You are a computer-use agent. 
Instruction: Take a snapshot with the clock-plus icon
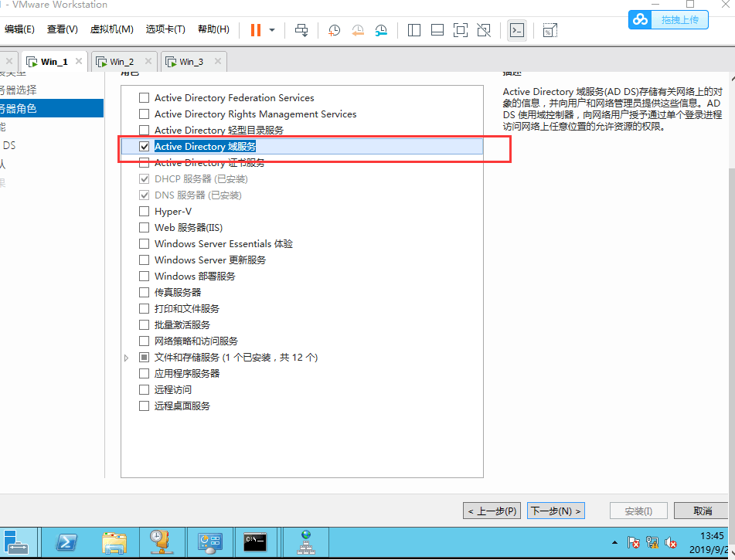(x=334, y=30)
